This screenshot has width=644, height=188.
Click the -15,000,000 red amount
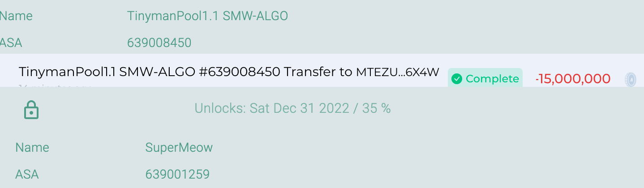click(573, 79)
